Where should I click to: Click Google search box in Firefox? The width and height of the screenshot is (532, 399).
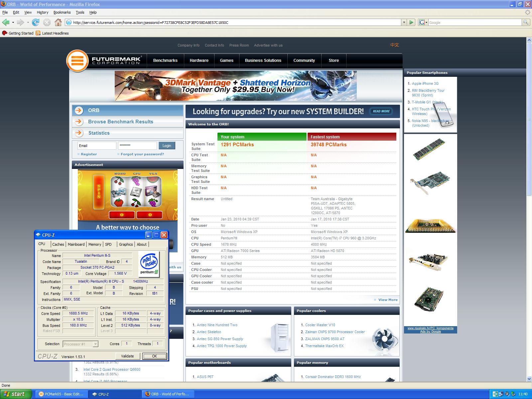(475, 22)
